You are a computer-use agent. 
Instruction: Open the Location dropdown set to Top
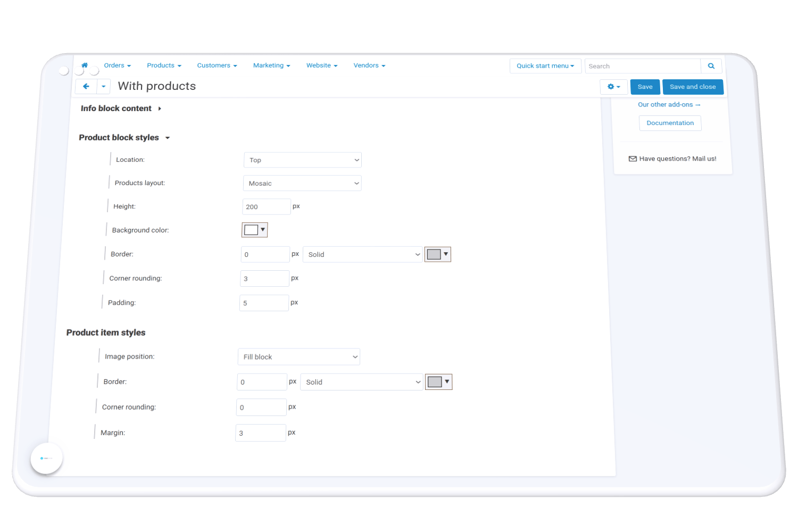point(303,160)
